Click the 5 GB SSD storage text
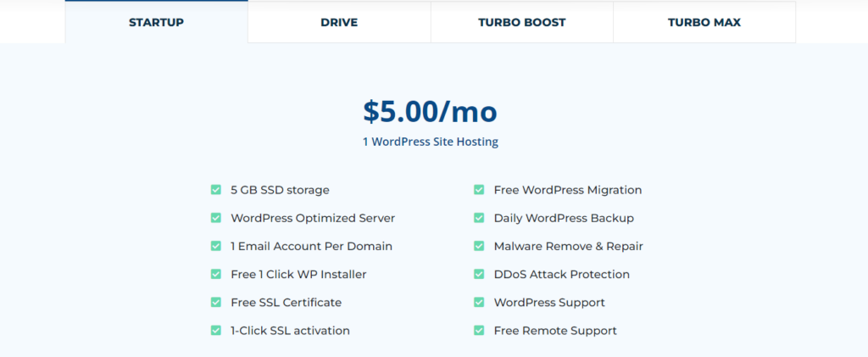Screen dimensions: 868x357 click(280, 191)
